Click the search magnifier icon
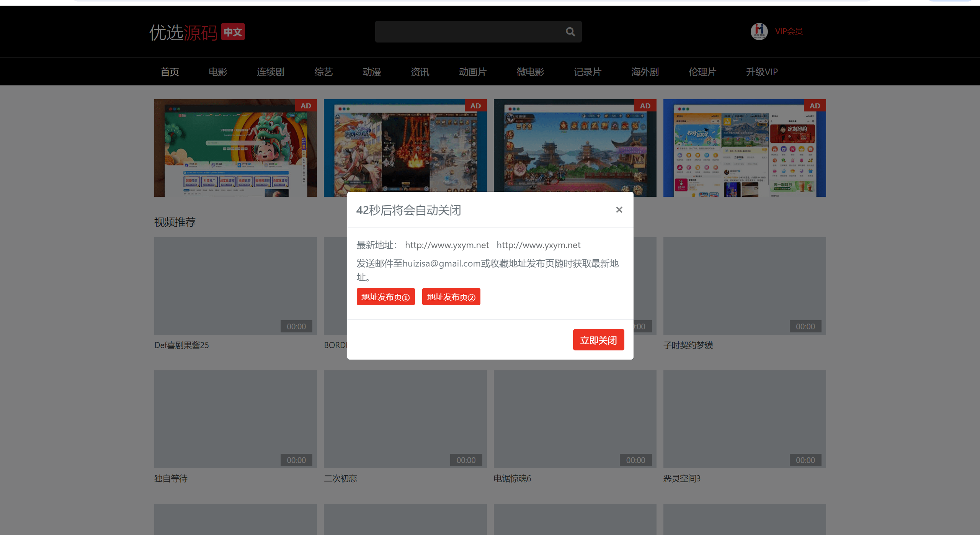 coord(570,32)
